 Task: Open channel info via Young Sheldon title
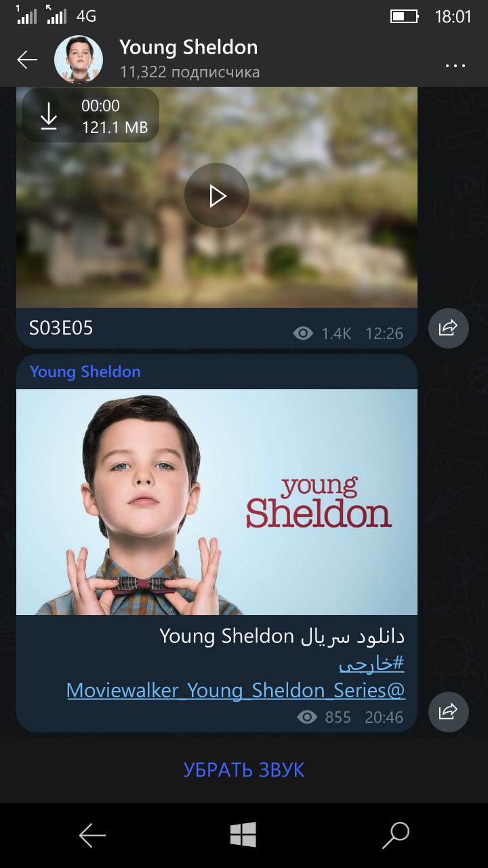[x=188, y=47]
